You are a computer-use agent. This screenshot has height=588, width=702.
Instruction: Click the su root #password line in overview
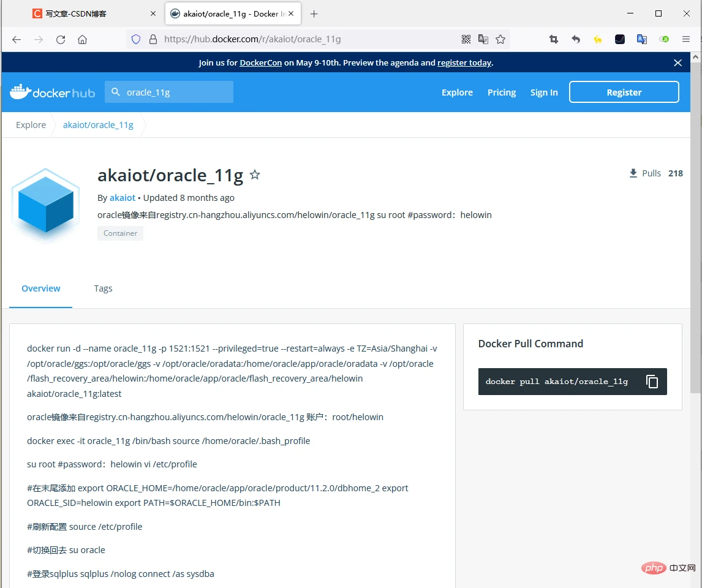click(x=112, y=464)
